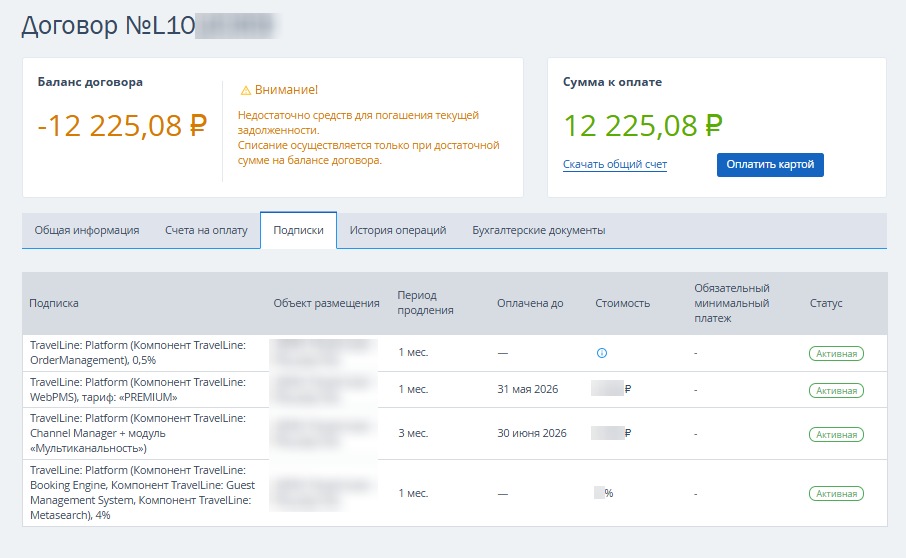This screenshot has width=906, height=558.
Task: Click the orange balance amount -12 225,08 ₽
Action: point(122,126)
